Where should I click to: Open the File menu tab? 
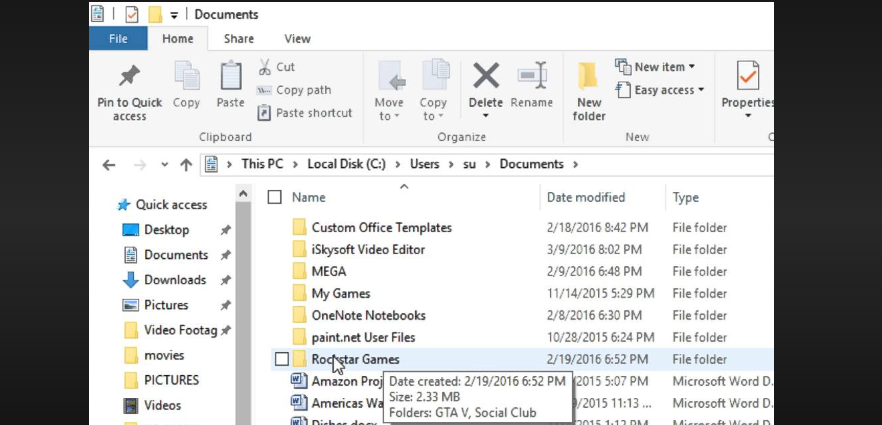[118, 39]
